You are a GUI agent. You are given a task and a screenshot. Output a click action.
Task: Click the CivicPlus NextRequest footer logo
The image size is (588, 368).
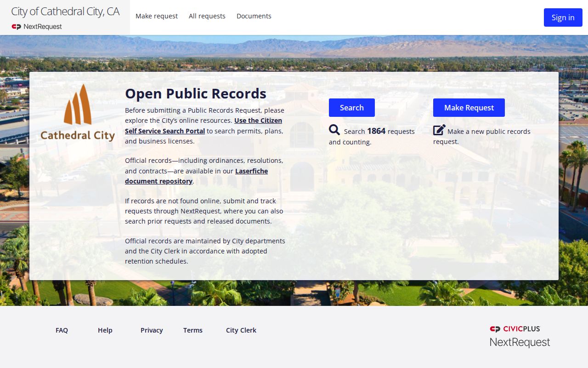pos(520,336)
